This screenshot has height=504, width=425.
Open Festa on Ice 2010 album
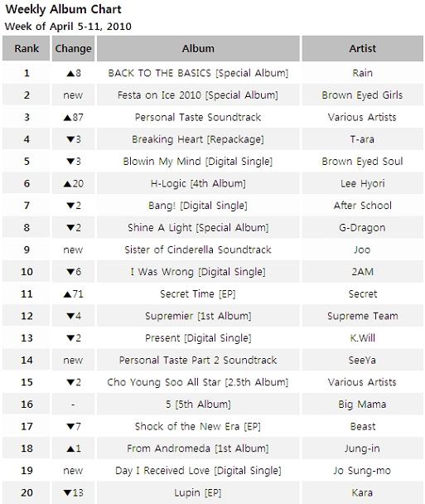click(198, 95)
